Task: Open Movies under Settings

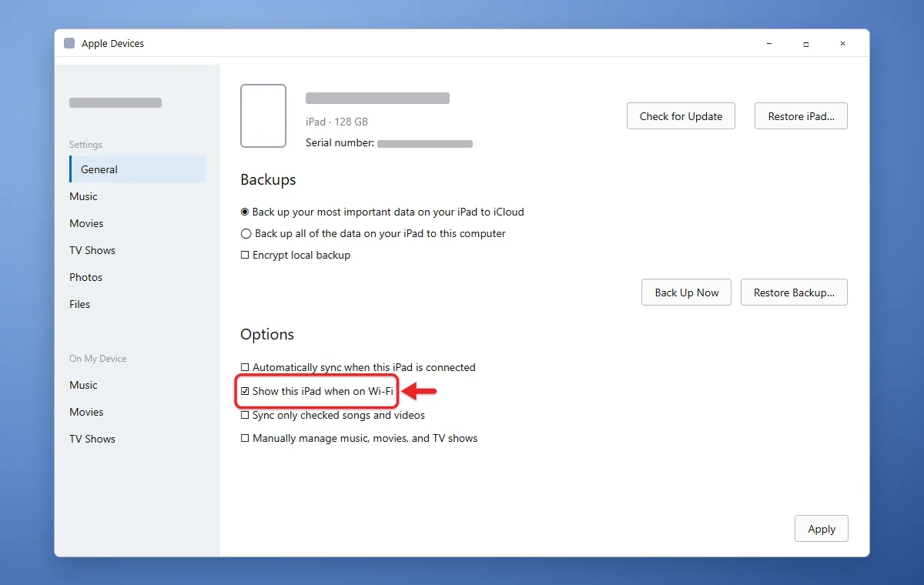Action: pos(86,223)
